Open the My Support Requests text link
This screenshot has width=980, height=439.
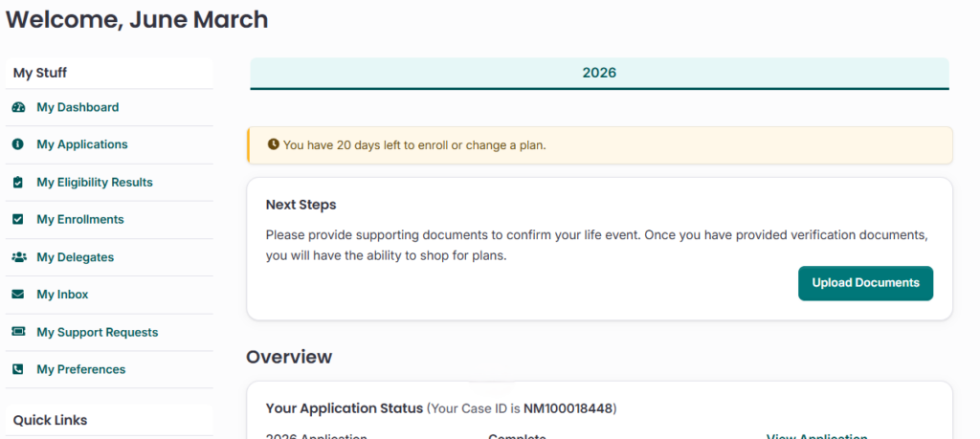[98, 332]
